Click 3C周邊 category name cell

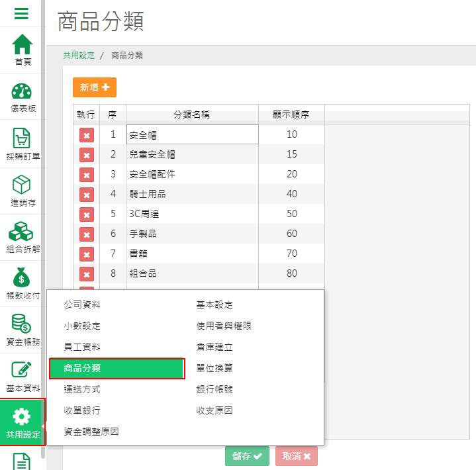pyautogui.click(x=193, y=214)
